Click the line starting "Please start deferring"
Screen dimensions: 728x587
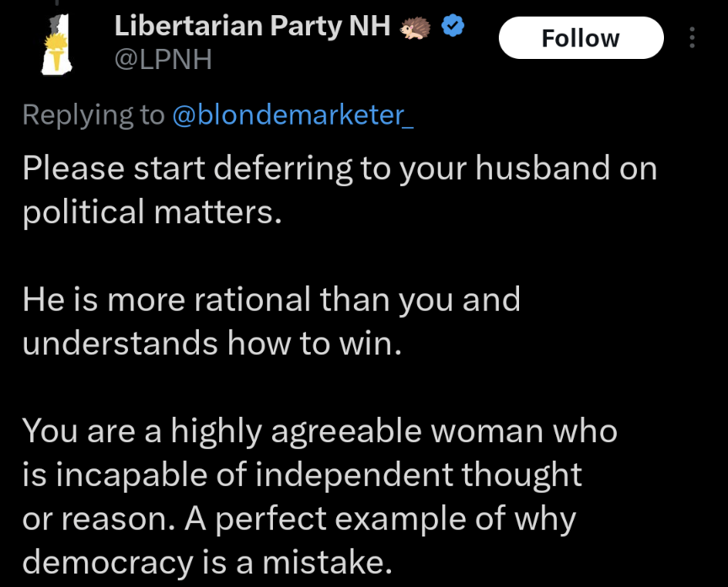coord(339,169)
